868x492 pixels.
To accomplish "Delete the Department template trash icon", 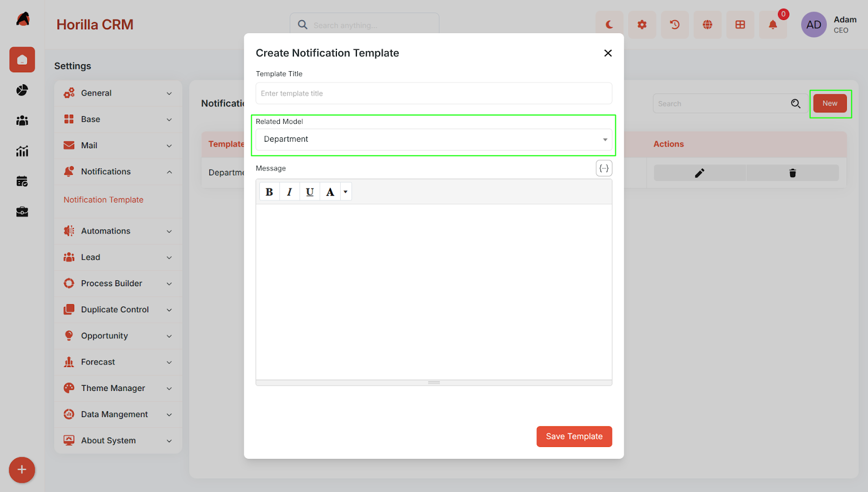I will pyautogui.click(x=793, y=173).
